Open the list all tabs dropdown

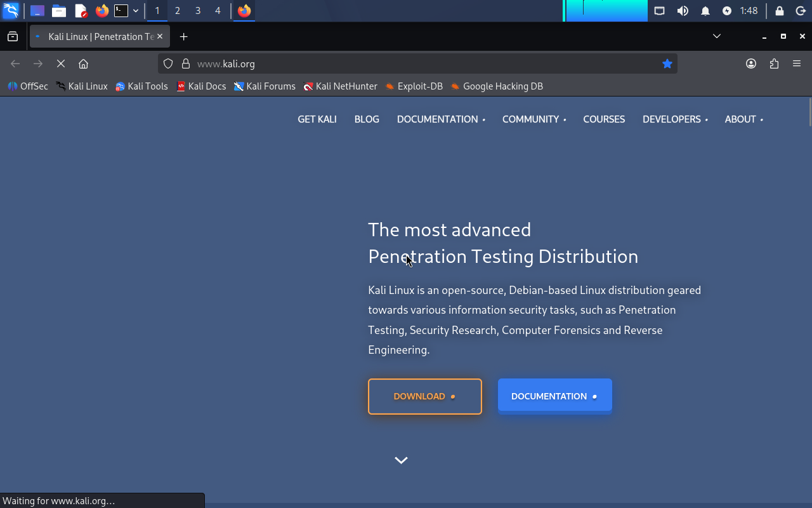717,36
